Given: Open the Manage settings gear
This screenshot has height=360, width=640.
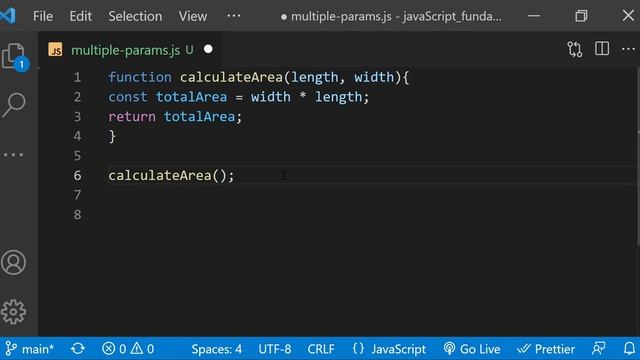Looking at the screenshot, I should [x=13, y=311].
